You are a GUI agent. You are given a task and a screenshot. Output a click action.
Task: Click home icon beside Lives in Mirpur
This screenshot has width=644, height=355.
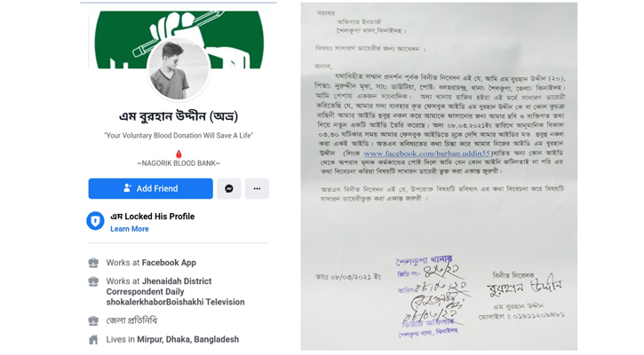(x=93, y=339)
